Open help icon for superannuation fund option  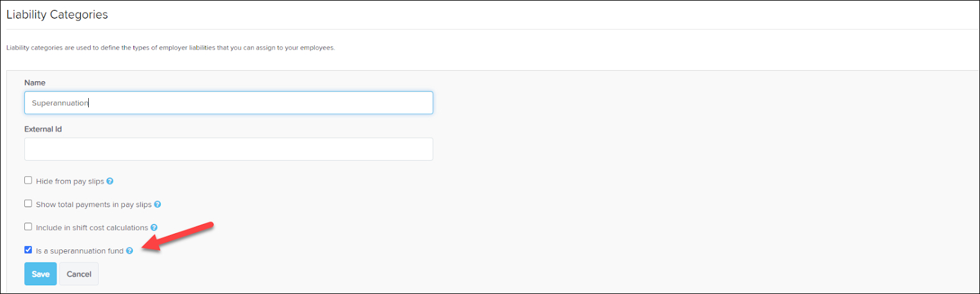130,251
